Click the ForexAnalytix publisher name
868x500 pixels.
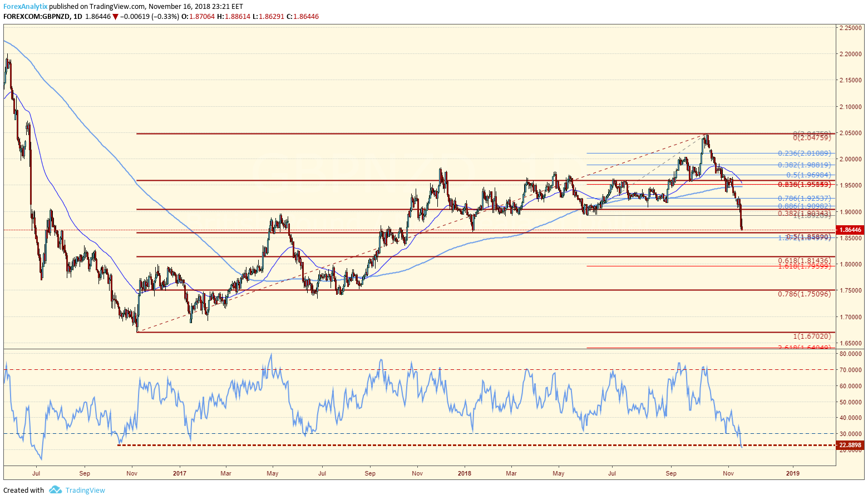coord(25,7)
